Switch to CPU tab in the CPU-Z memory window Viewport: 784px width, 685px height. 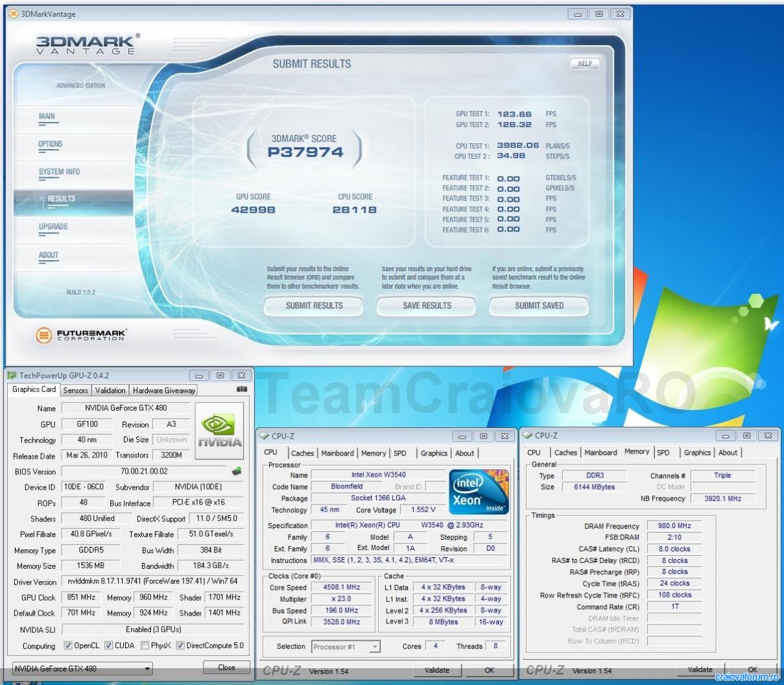[x=534, y=453]
